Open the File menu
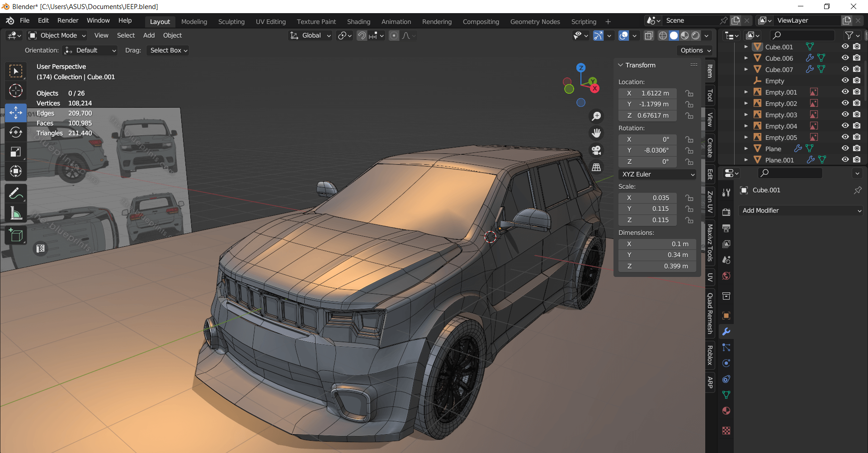The image size is (868, 453). coord(25,21)
